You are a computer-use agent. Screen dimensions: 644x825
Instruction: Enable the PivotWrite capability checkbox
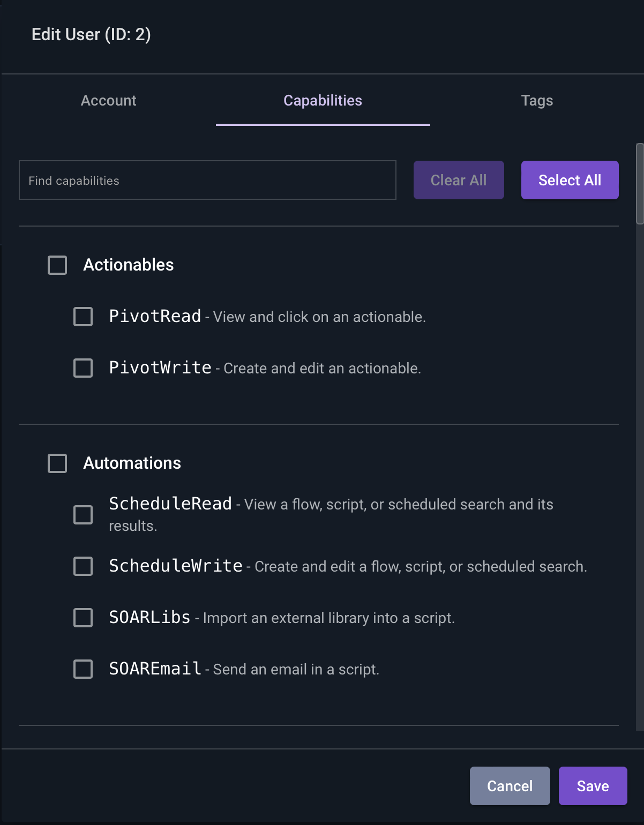(83, 368)
